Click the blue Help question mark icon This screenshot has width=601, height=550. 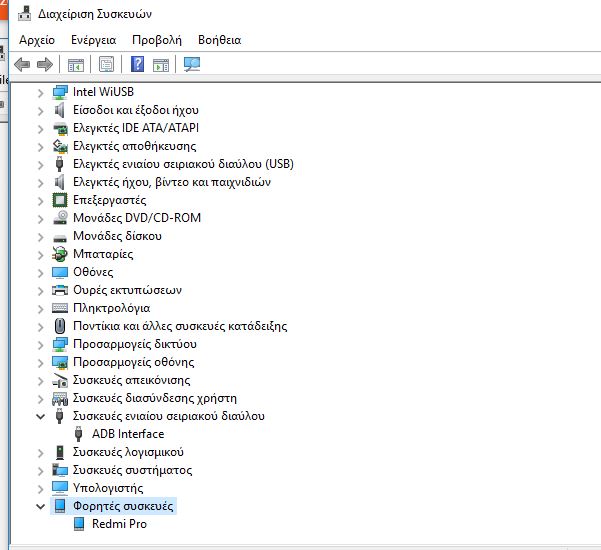[x=138, y=65]
